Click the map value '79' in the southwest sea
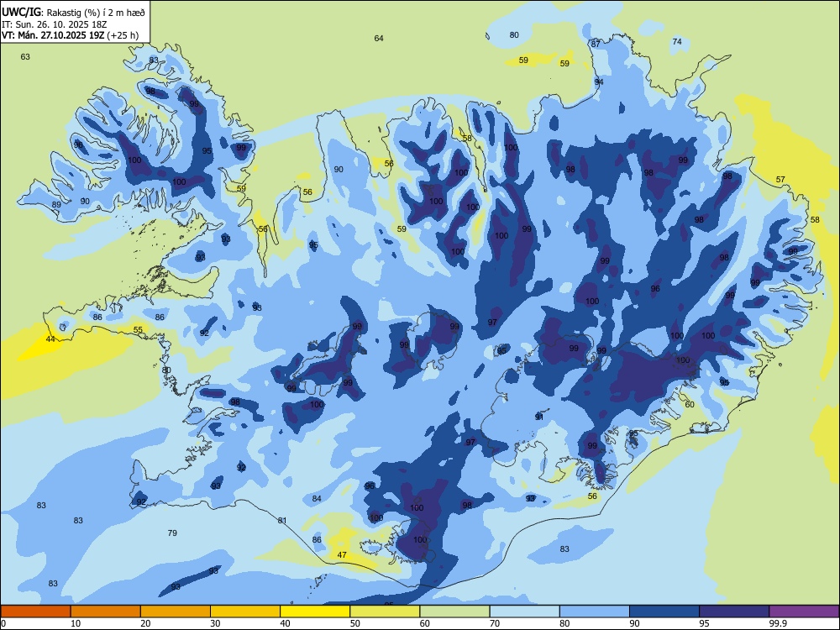Viewport: 840px width, 630px height. (x=172, y=533)
